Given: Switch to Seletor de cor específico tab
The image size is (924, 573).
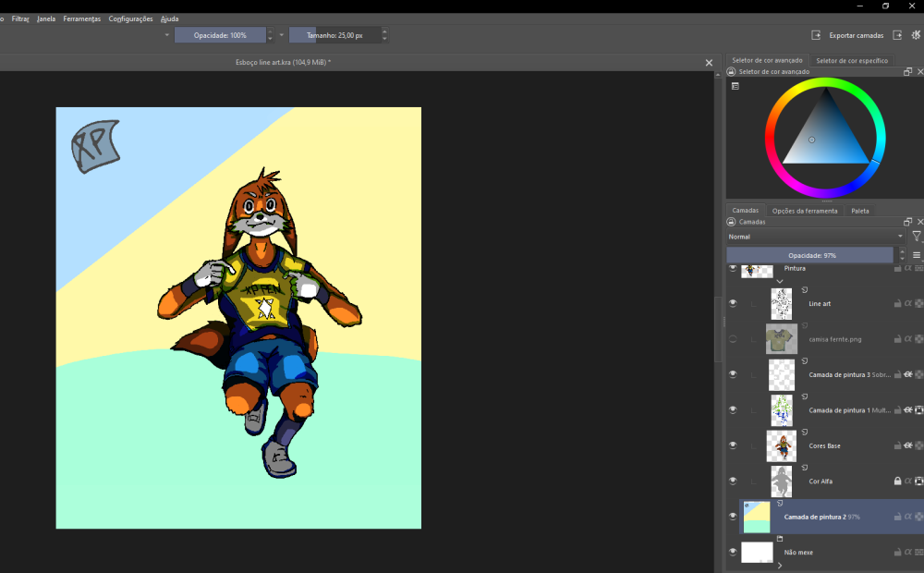Looking at the screenshot, I should [x=852, y=60].
